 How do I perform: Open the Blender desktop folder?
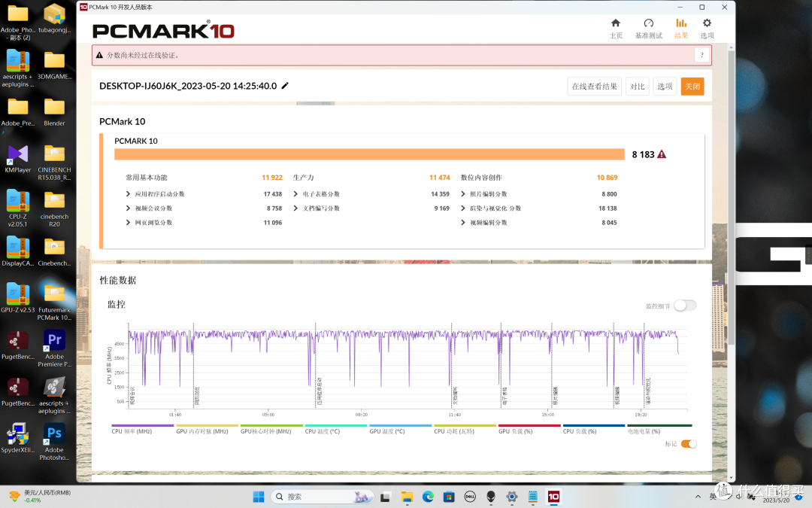(x=54, y=112)
